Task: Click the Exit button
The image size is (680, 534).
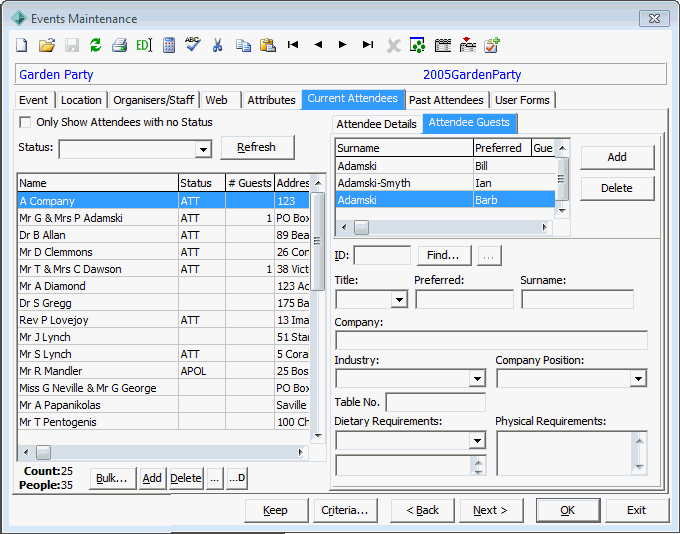Action: coord(637,510)
